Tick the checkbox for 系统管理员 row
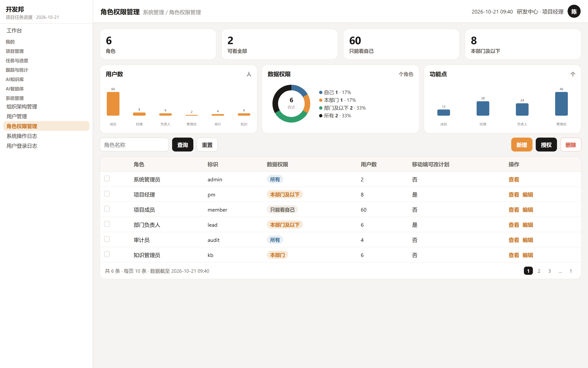588x368 pixels. [107, 178]
